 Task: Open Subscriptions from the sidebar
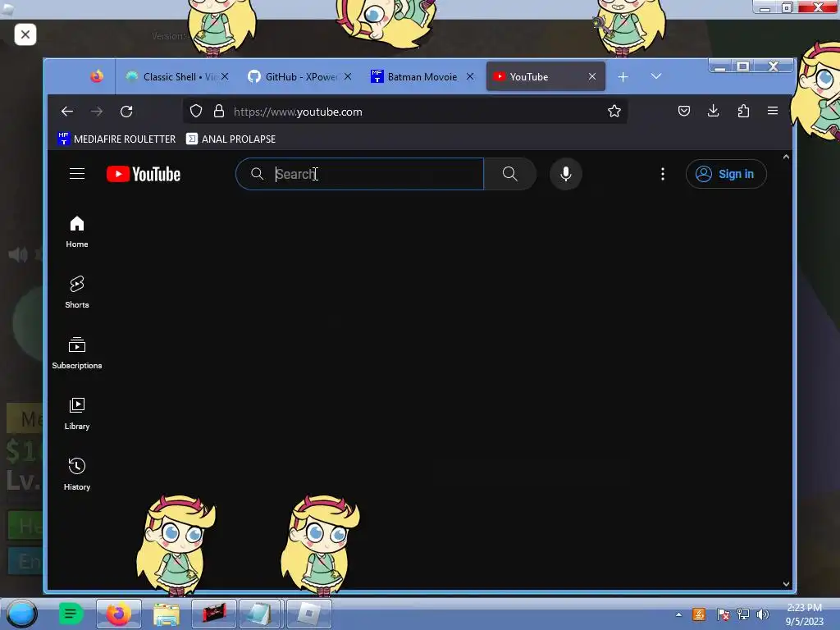(77, 353)
